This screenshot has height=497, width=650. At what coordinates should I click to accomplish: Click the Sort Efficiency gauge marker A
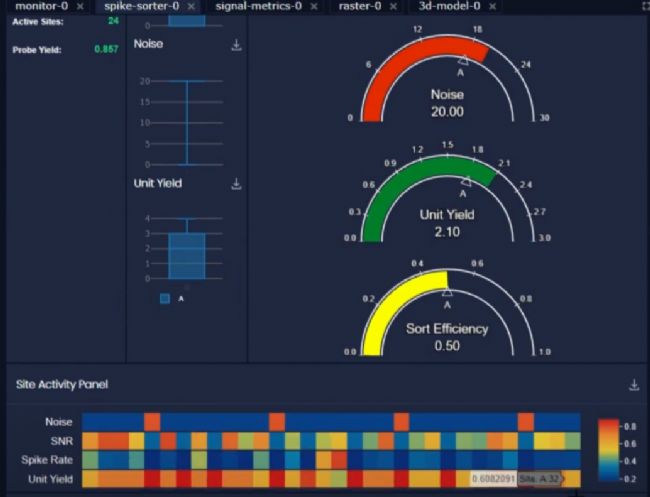tap(447, 293)
